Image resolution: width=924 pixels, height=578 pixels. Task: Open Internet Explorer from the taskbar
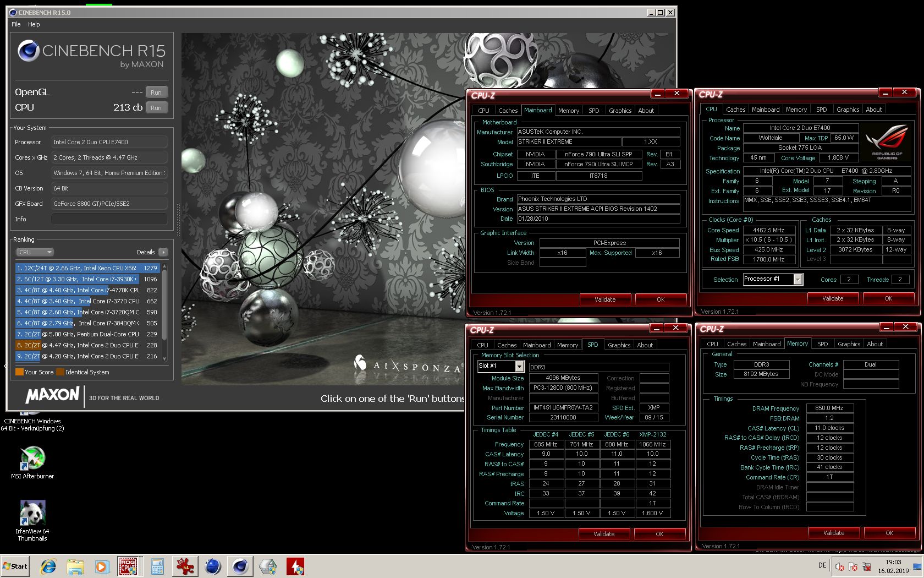tap(48, 566)
